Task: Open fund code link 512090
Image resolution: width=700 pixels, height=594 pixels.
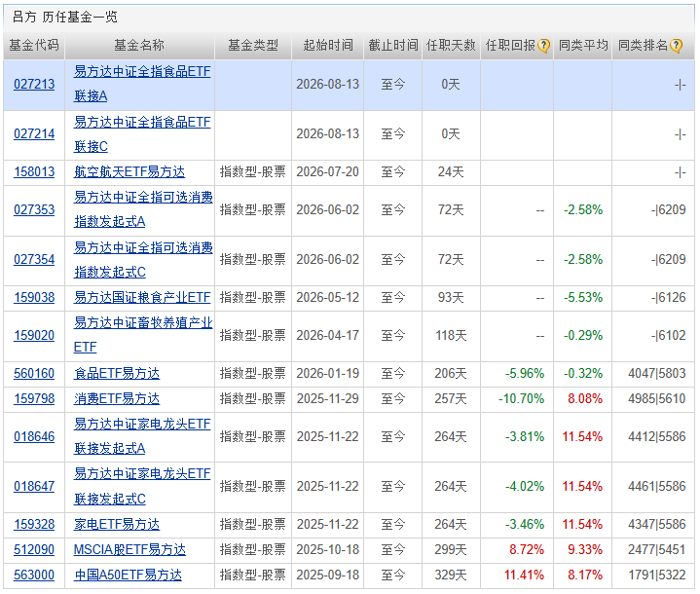Action: coord(34,550)
